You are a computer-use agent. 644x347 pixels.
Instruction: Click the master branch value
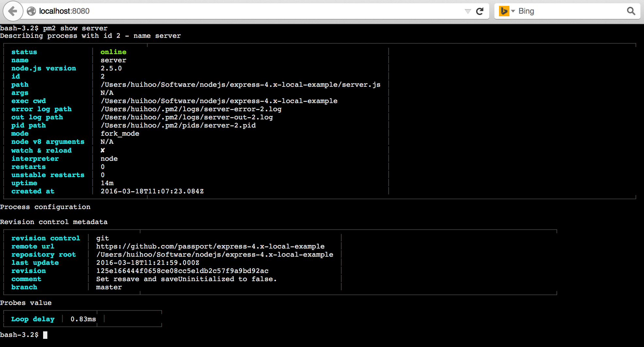tap(109, 287)
